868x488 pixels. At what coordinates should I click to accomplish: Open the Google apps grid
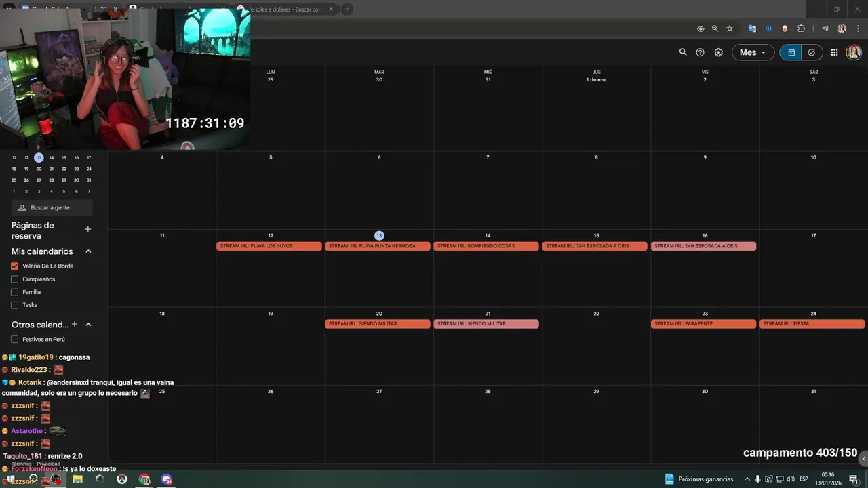point(834,52)
